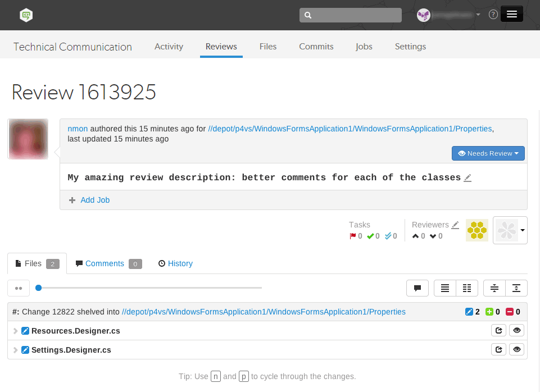Mark Settings.Designer.cs as read
Viewport: 540px width, 392px height.
(516, 350)
